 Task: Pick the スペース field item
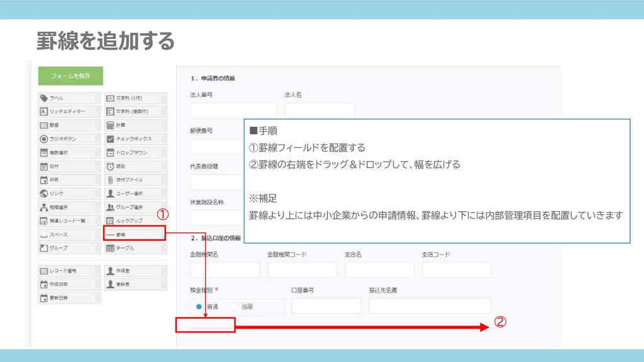69,234
